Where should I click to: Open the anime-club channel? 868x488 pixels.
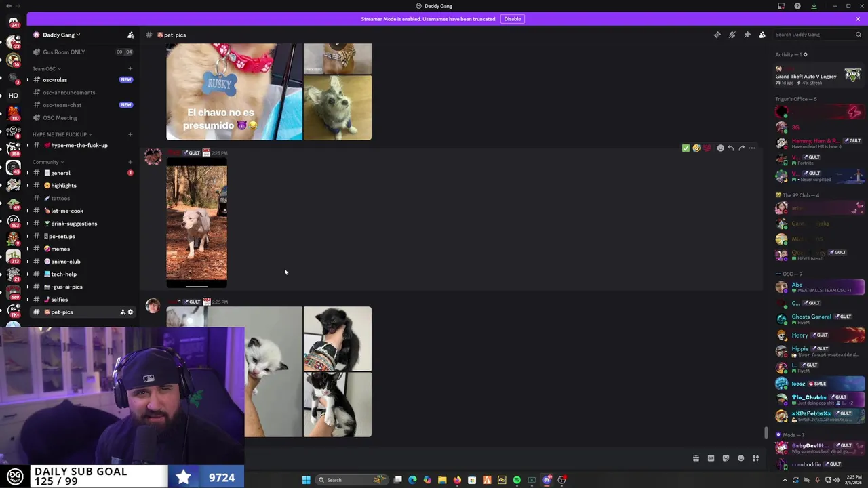pyautogui.click(x=81, y=262)
